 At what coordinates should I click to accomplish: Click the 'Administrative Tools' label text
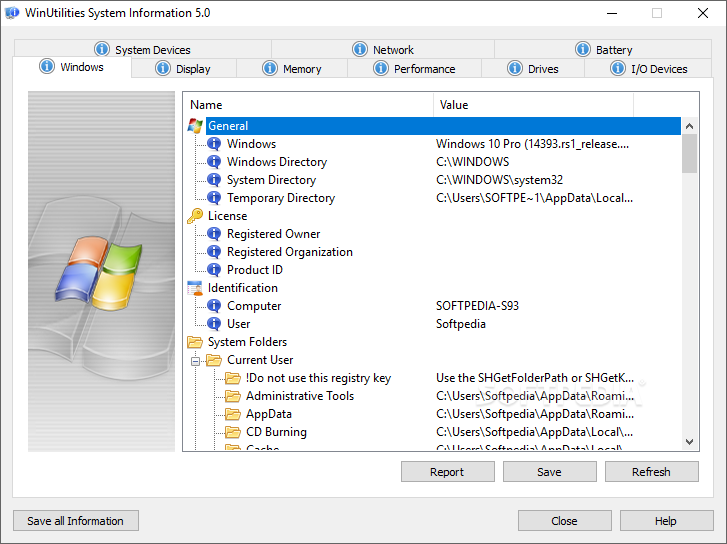pyautogui.click(x=300, y=396)
